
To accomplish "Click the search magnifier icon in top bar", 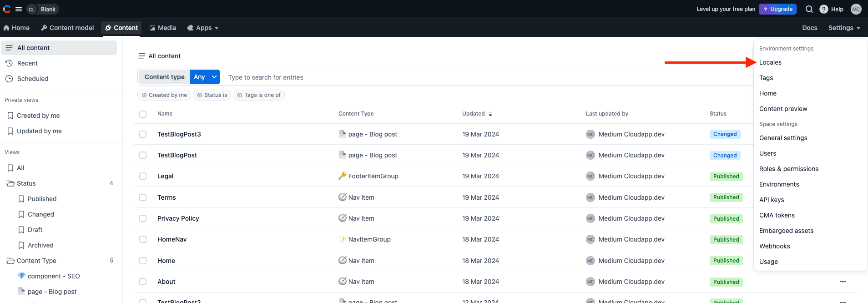I will pos(809,9).
